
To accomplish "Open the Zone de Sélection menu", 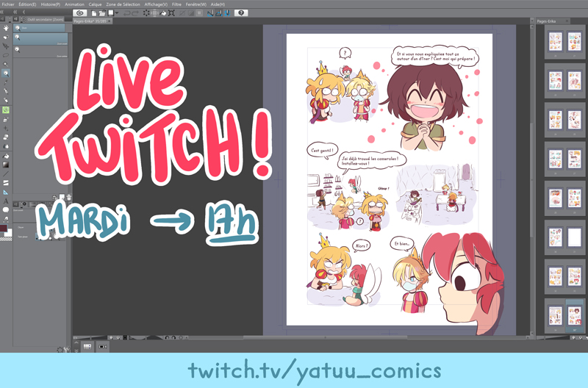I will tap(123, 4).
